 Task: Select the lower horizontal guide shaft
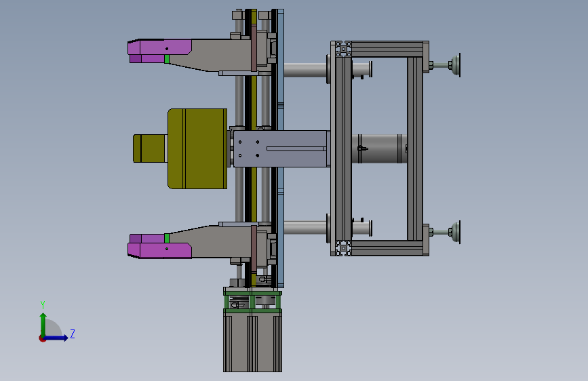point(305,228)
